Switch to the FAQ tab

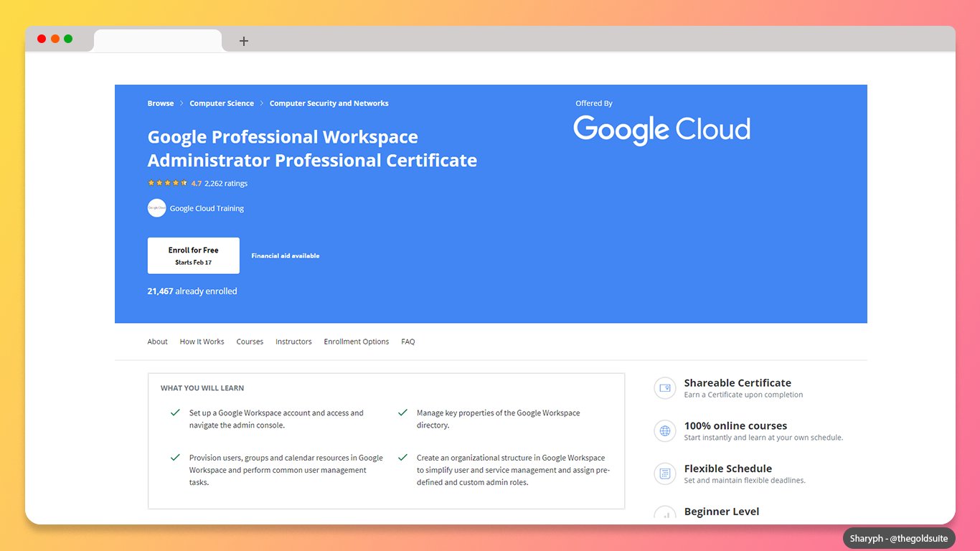point(408,342)
